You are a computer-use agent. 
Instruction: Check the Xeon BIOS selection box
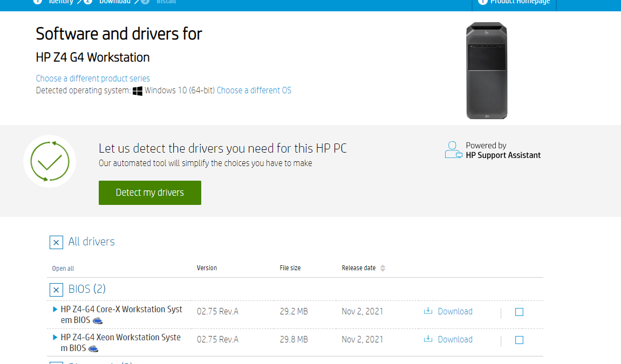point(519,340)
